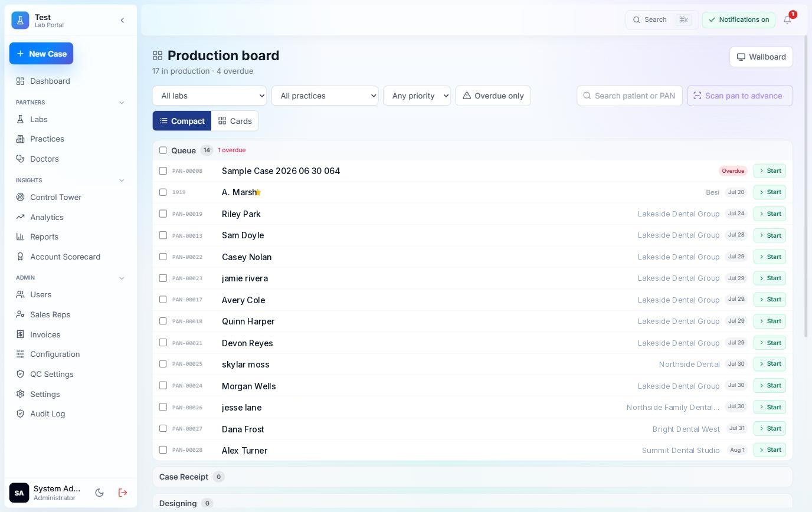Check the A. Marsh row checkbox
The height and width of the screenshot is (512, 812).
tap(163, 192)
